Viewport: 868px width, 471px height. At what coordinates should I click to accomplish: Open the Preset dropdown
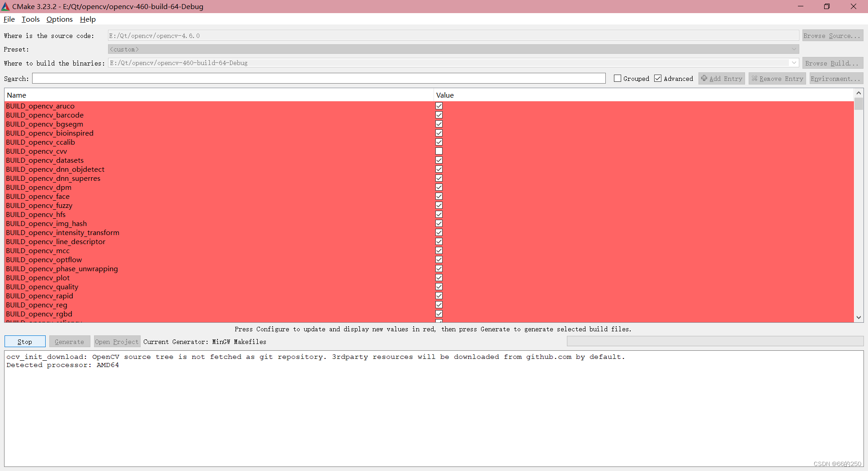(453, 49)
